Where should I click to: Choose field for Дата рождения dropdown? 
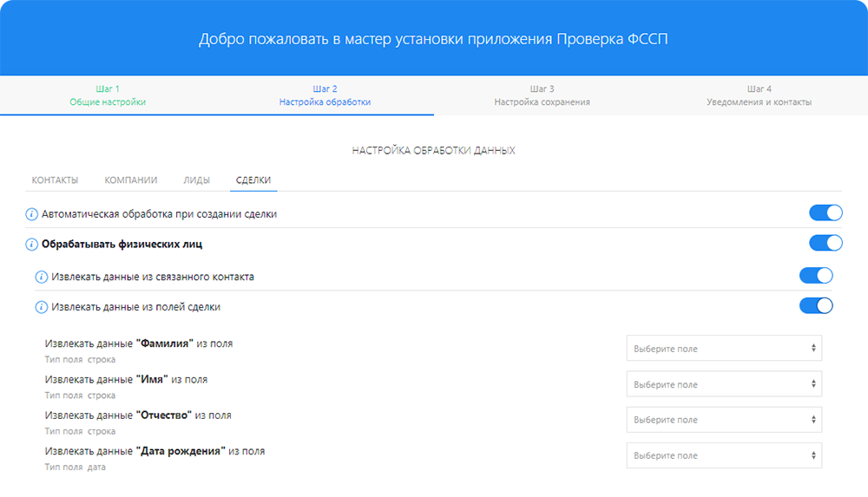(x=724, y=455)
